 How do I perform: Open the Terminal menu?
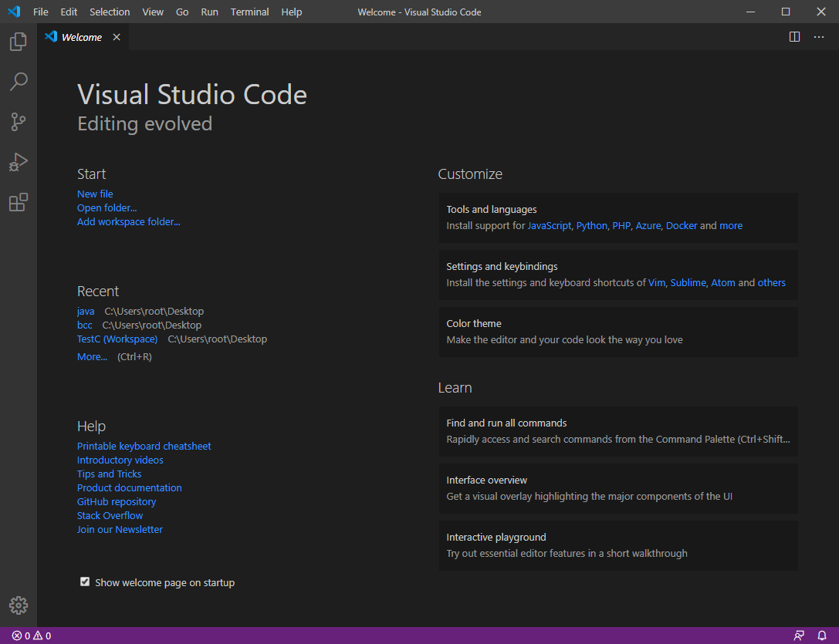[x=249, y=12]
